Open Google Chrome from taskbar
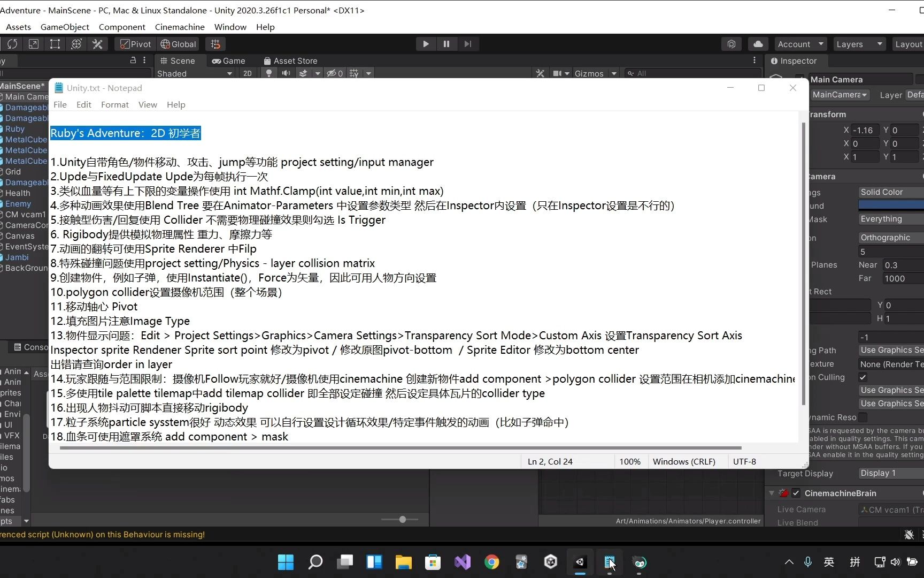 click(x=492, y=562)
